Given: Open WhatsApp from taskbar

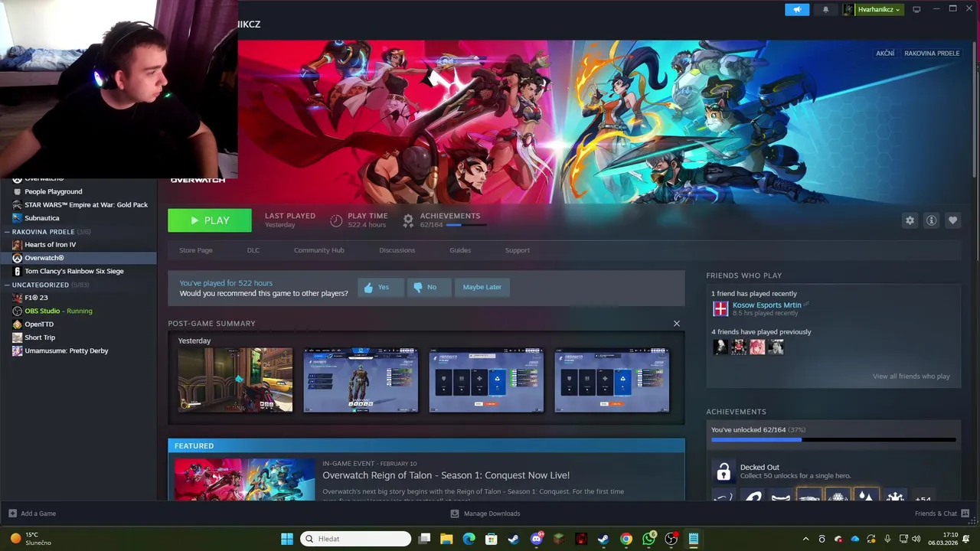Looking at the screenshot, I should (x=649, y=539).
